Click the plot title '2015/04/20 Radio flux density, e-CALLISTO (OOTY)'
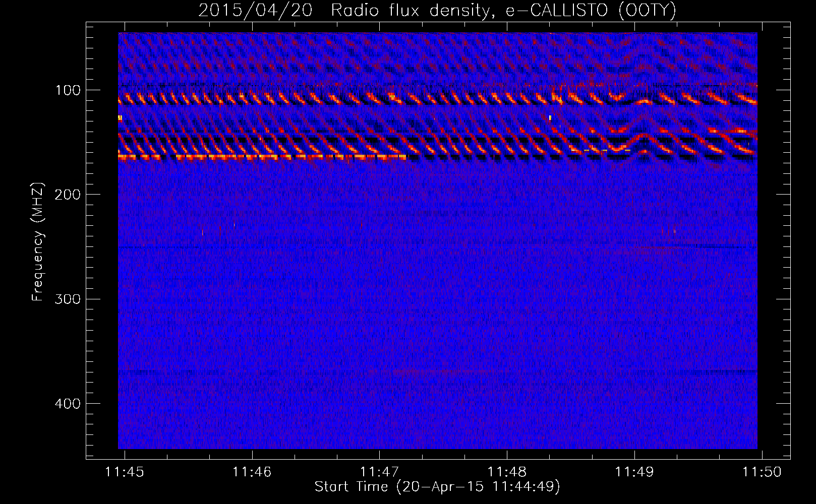This screenshot has width=816, height=504. pyautogui.click(x=437, y=11)
